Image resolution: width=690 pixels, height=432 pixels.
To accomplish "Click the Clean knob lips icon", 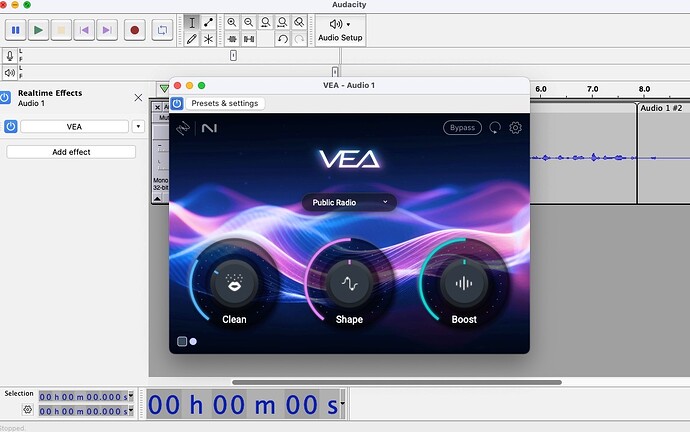I will [x=234, y=283].
